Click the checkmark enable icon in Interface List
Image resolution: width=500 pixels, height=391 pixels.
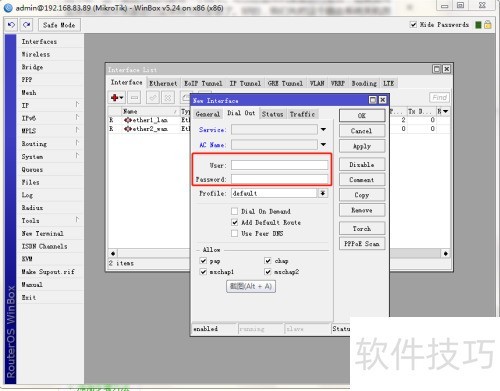click(153, 98)
